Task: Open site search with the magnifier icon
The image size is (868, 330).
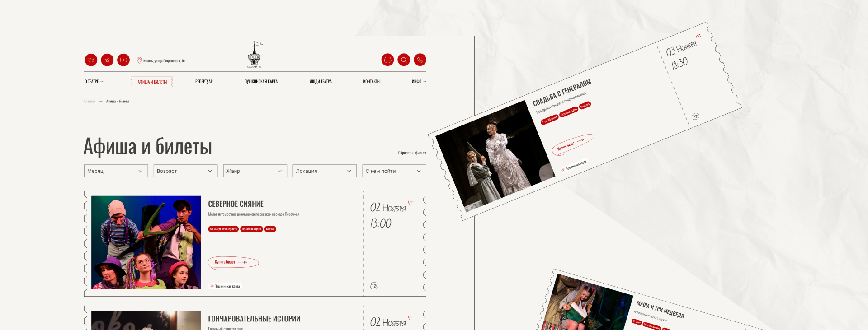Action: click(404, 60)
